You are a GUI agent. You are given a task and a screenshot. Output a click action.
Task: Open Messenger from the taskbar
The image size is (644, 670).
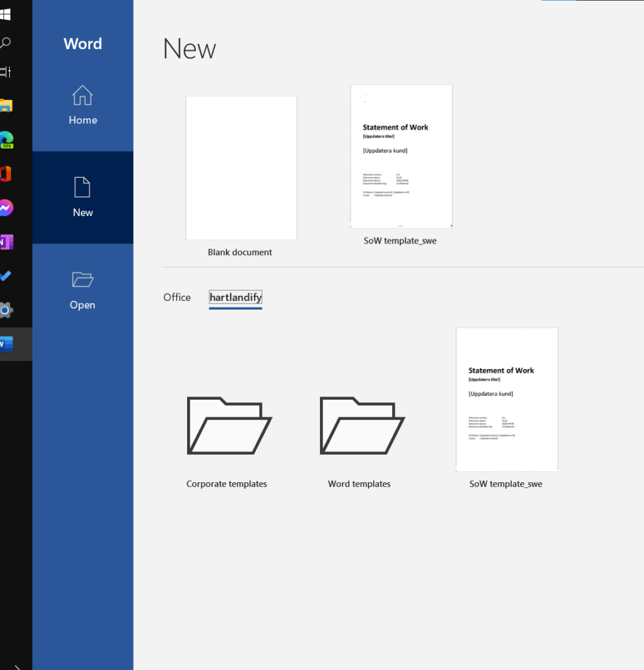coord(6,207)
